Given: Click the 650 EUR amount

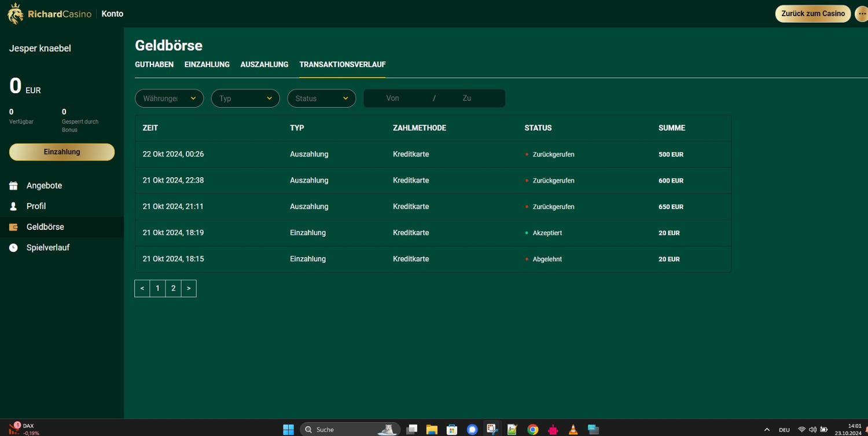Looking at the screenshot, I should [x=671, y=207].
